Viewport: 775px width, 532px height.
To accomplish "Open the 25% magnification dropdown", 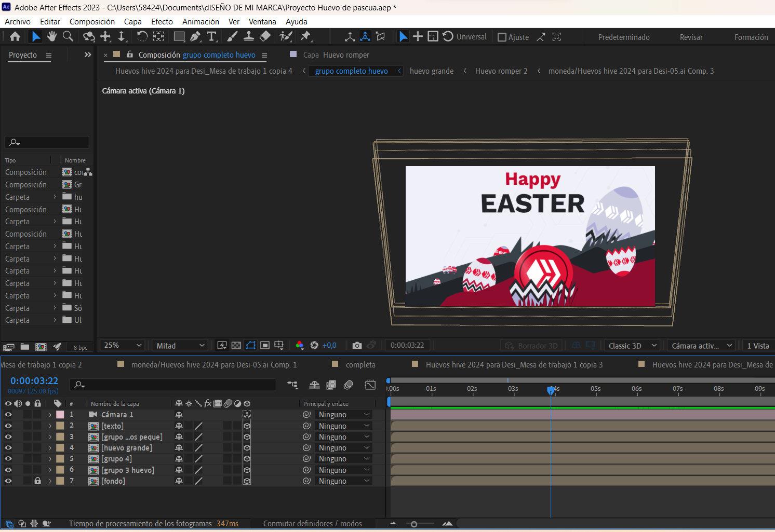I will (x=123, y=346).
